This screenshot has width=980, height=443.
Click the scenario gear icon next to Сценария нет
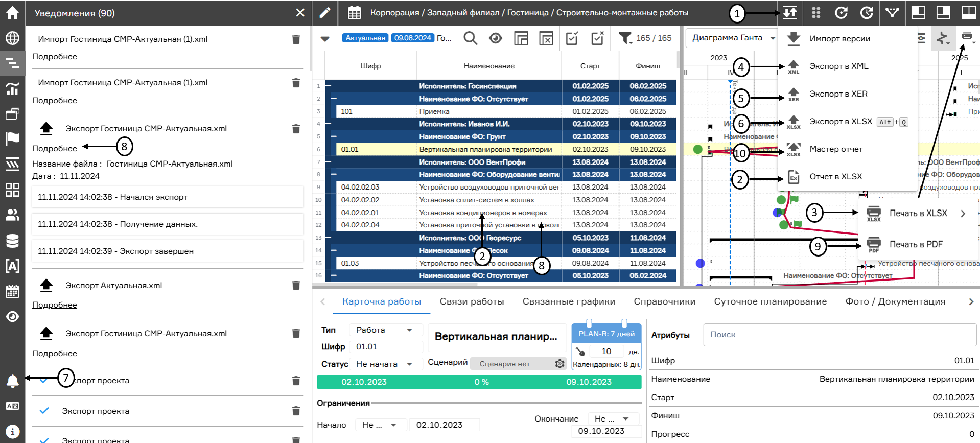pos(559,364)
